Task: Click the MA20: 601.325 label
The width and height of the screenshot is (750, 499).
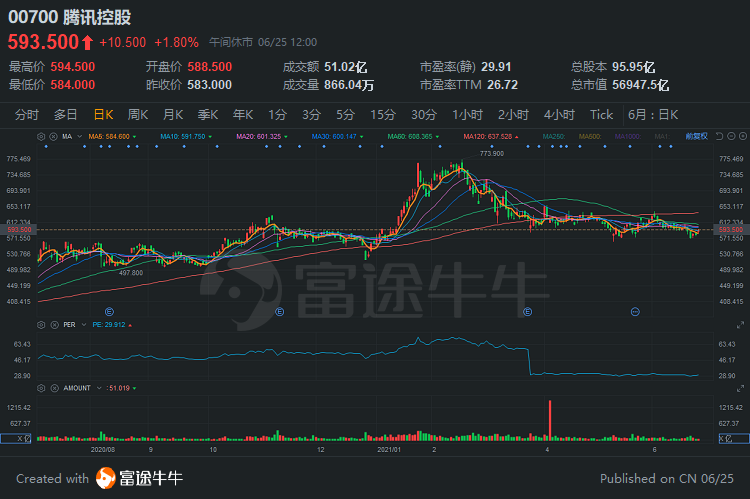Action: [x=259, y=136]
